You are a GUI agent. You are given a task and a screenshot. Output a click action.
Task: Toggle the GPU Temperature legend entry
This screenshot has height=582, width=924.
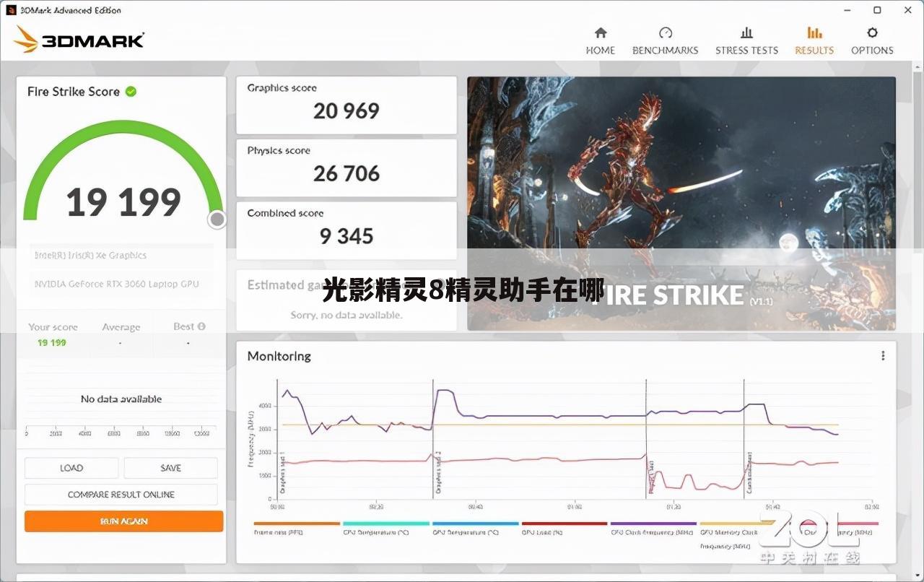click(475, 528)
